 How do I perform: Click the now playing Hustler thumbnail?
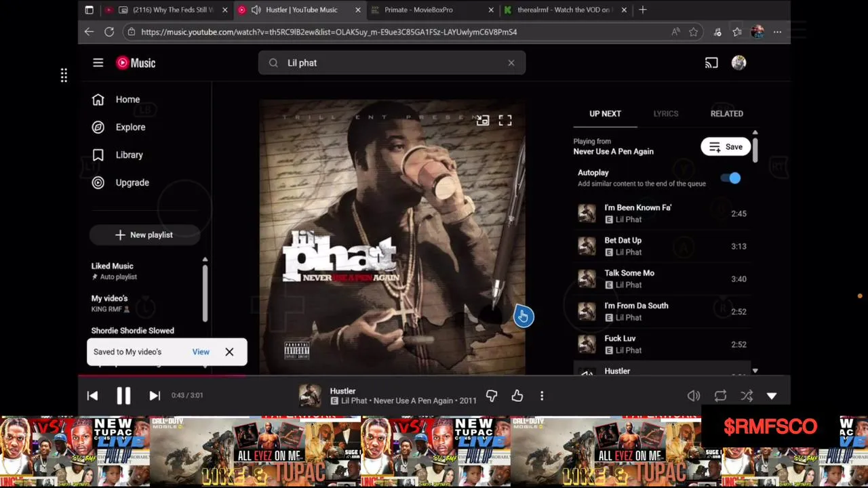[x=310, y=396]
